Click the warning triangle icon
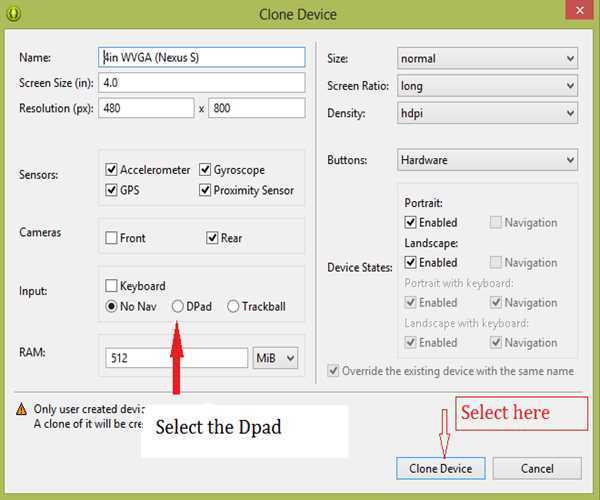 coord(19,409)
